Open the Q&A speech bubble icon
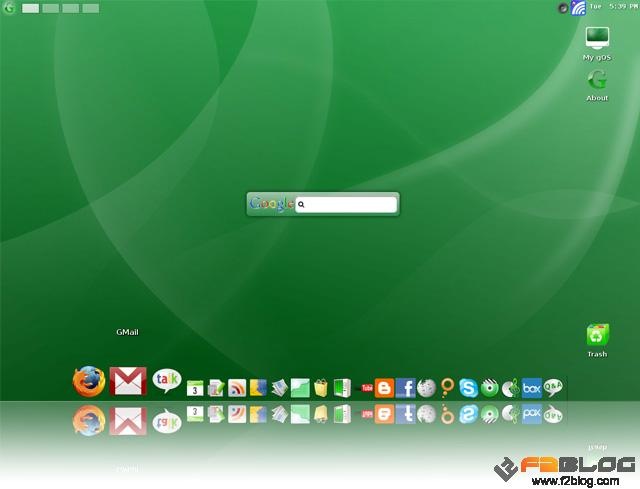The width and height of the screenshot is (640, 489). coord(553,387)
